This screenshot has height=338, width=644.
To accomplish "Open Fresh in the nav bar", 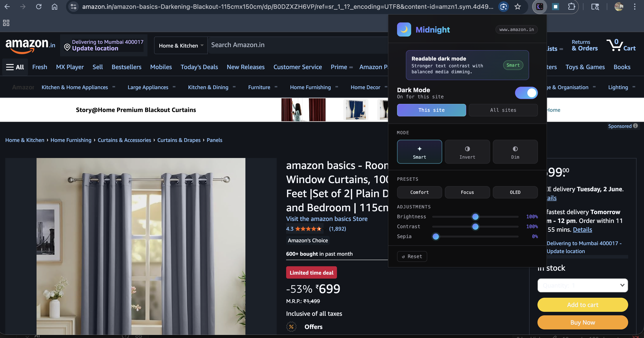I will (x=39, y=67).
